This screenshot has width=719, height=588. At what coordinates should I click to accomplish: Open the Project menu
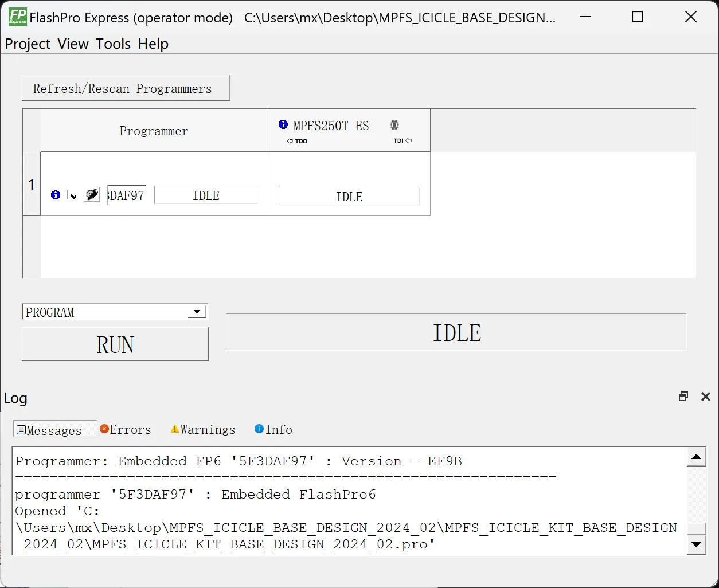[28, 44]
